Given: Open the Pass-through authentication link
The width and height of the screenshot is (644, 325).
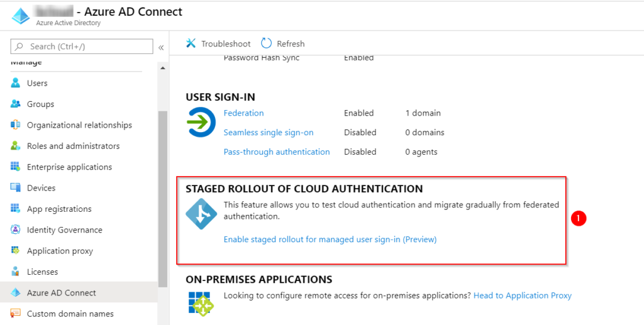Looking at the screenshot, I should (277, 152).
